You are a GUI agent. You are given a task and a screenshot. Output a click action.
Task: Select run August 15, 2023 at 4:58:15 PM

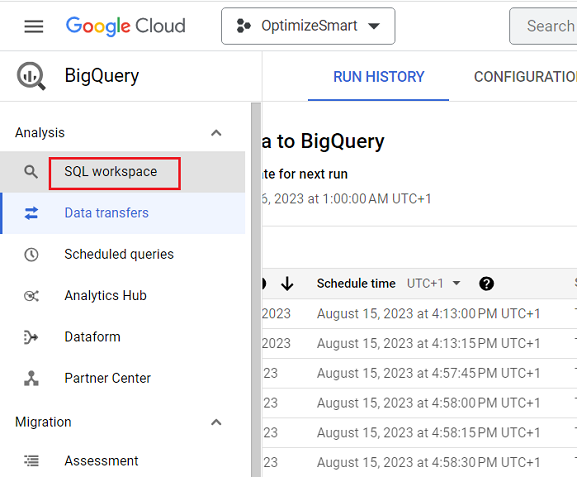coord(428,433)
